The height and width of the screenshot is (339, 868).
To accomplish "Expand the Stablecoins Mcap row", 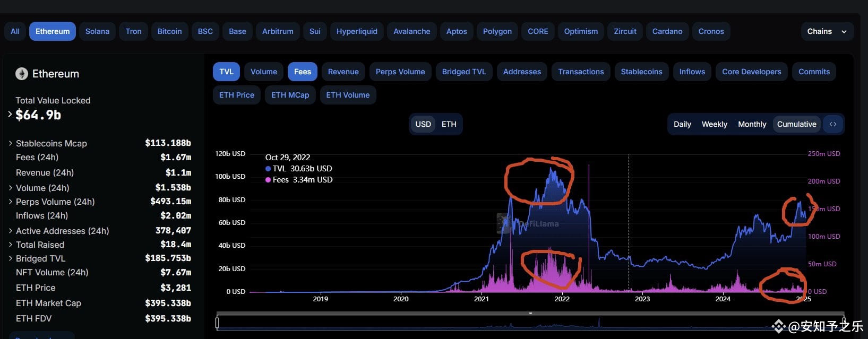I will [x=11, y=143].
